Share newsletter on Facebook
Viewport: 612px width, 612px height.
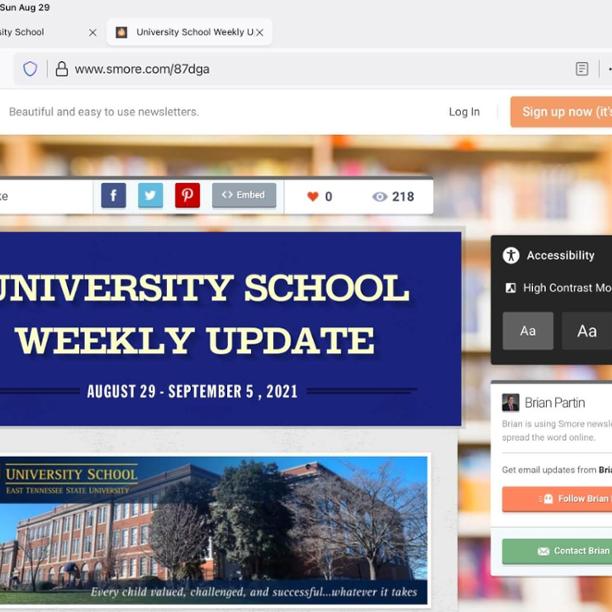click(113, 196)
